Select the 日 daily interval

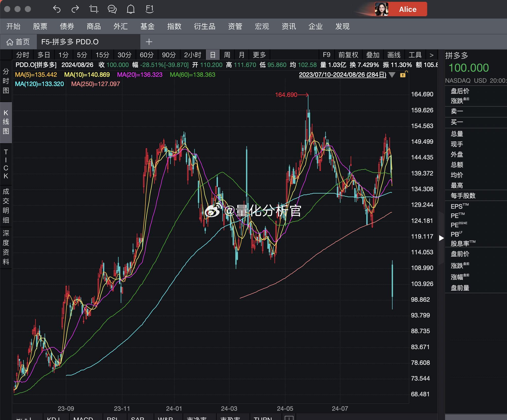(x=213, y=55)
